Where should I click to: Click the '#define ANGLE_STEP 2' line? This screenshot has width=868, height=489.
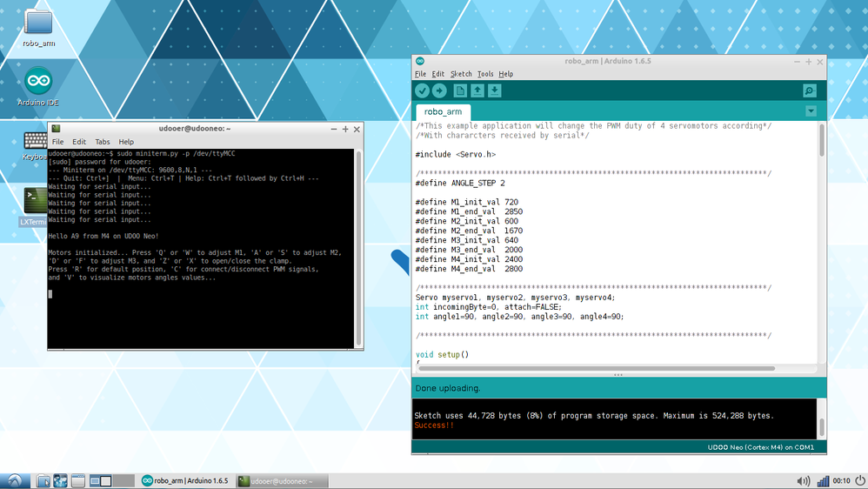tap(460, 183)
